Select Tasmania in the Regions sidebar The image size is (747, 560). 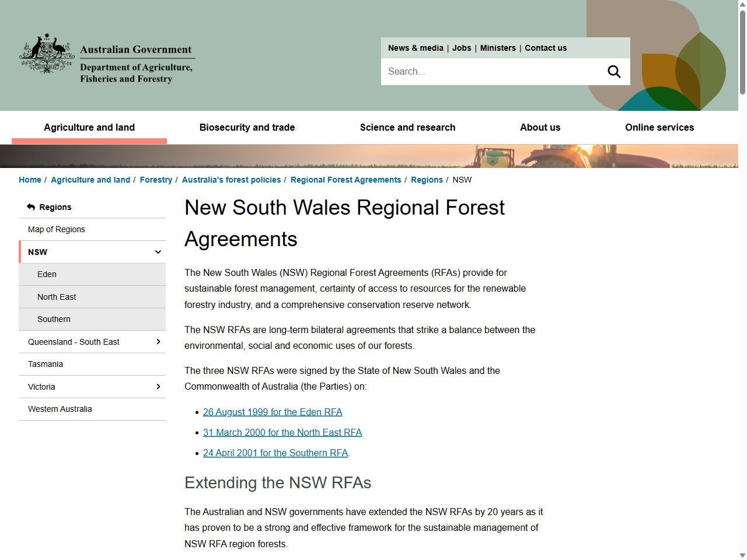[x=45, y=364]
